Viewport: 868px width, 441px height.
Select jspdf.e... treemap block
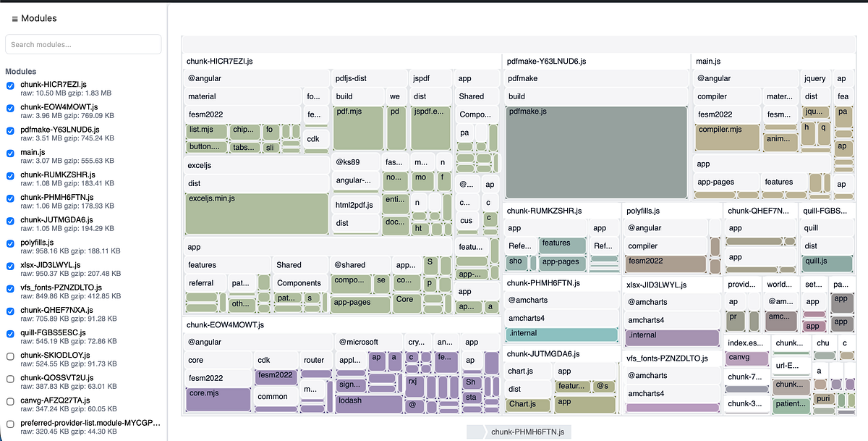[x=432, y=127]
